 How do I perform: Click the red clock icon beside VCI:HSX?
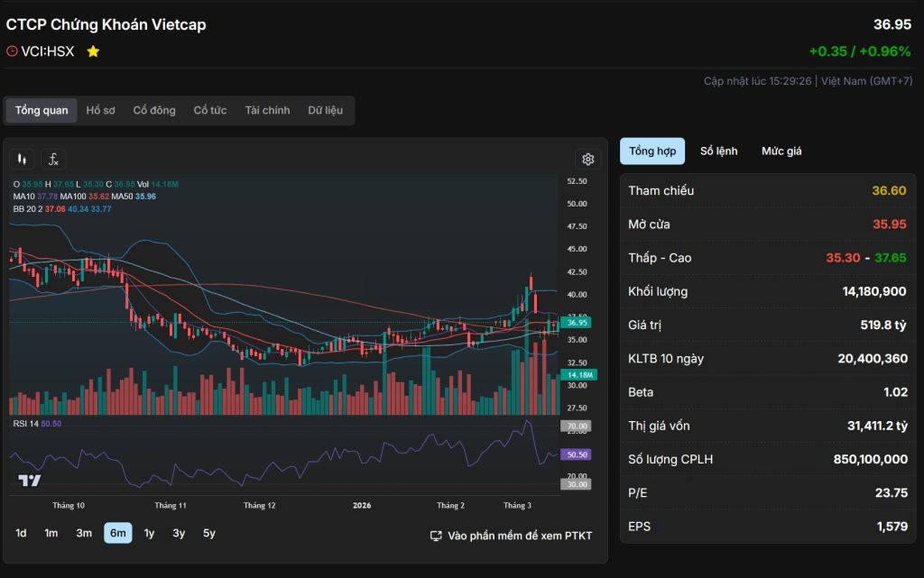12,51
